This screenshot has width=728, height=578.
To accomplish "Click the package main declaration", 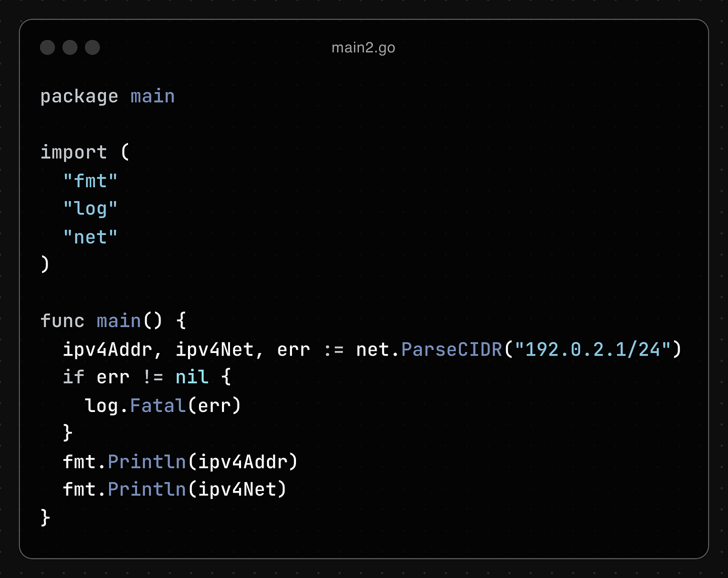I will [x=107, y=96].
